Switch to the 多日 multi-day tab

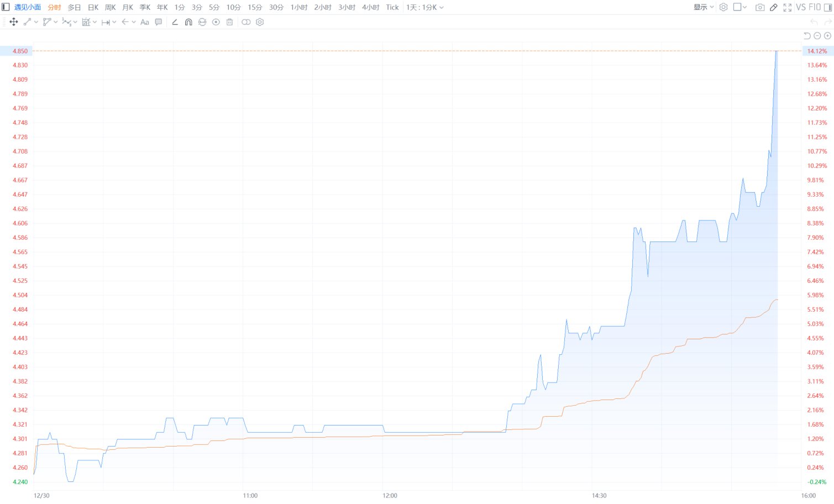click(74, 7)
